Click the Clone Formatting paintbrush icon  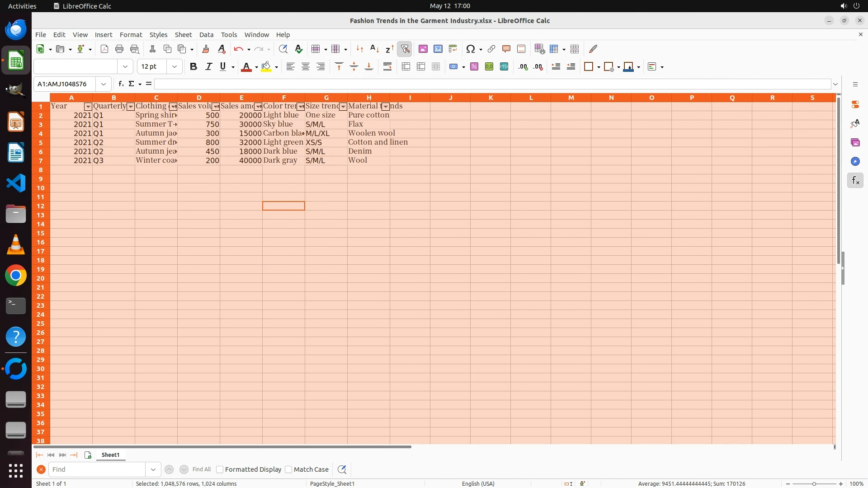[205, 49]
